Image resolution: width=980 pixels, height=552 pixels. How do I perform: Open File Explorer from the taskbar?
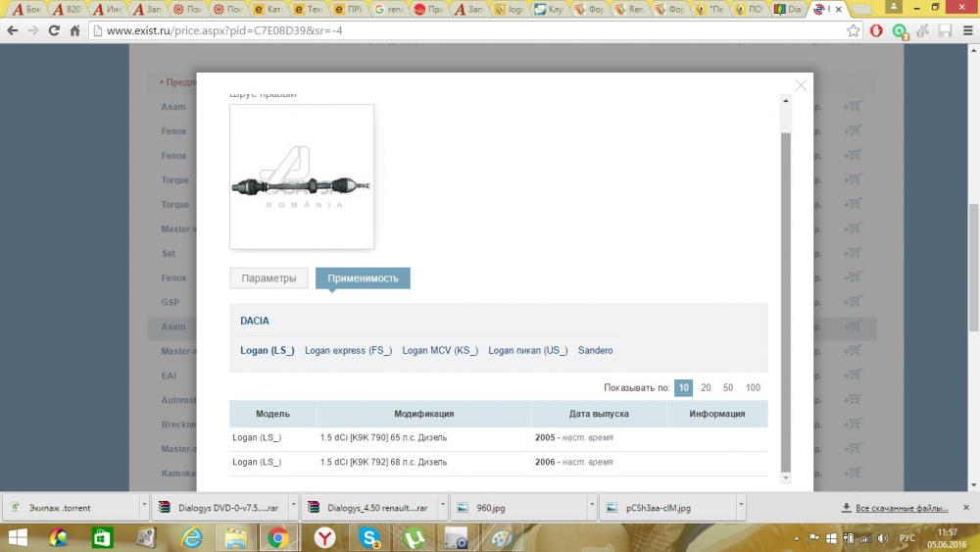point(235,537)
